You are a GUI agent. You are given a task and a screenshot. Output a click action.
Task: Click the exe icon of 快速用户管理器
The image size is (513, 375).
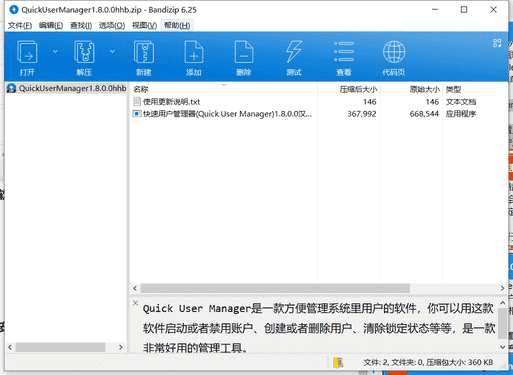pos(137,114)
